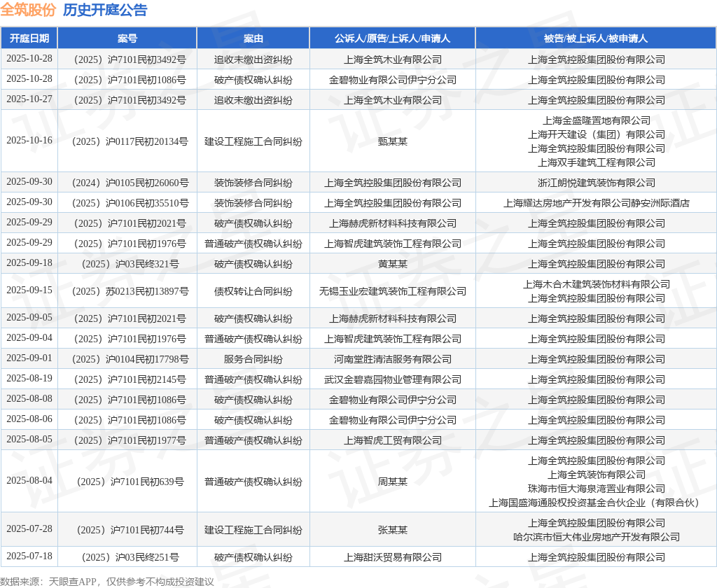Select plaintiff 上海智虎工贸有限公司

(393, 440)
